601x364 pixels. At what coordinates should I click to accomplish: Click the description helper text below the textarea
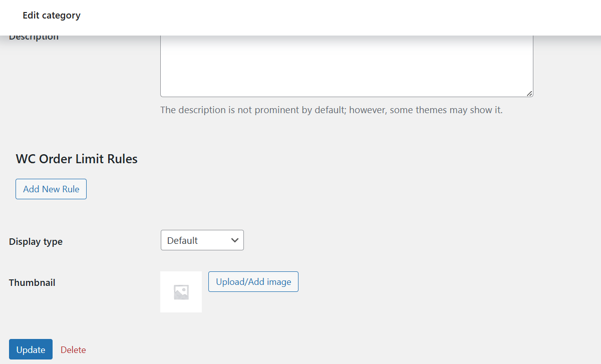tap(331, 110)
